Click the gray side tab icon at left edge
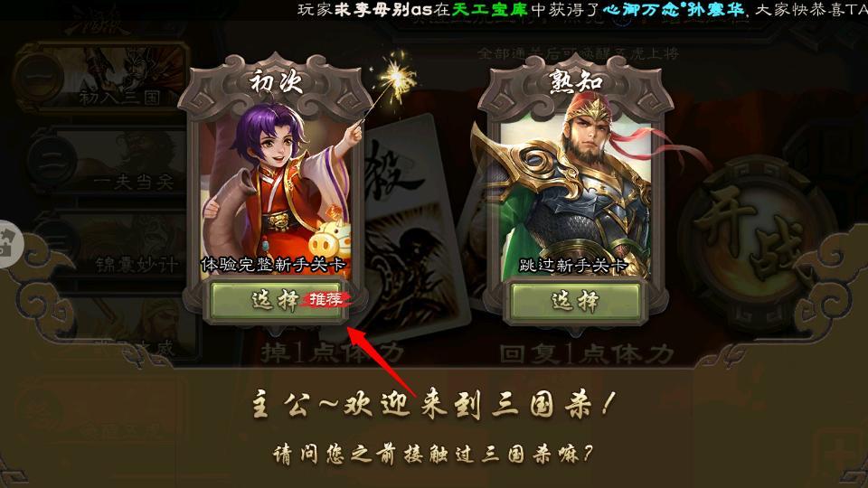This screenshot has width=868, height=488. point(8,244)
